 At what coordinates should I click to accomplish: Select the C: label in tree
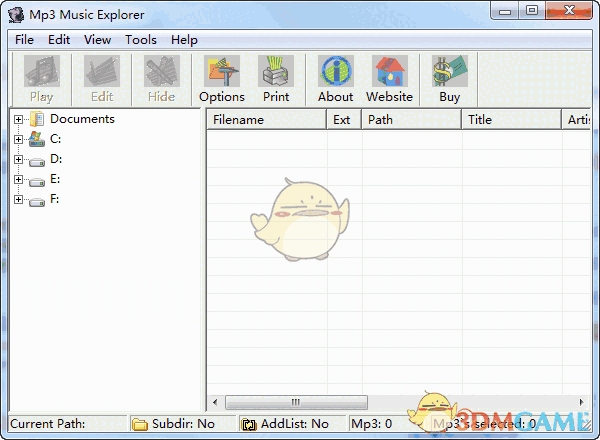(55, 139)
